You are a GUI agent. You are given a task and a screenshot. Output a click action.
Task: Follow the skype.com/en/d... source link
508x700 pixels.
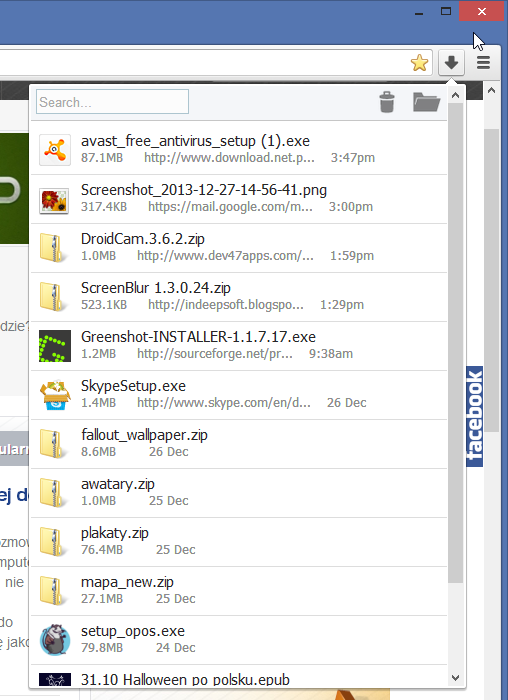224,403
